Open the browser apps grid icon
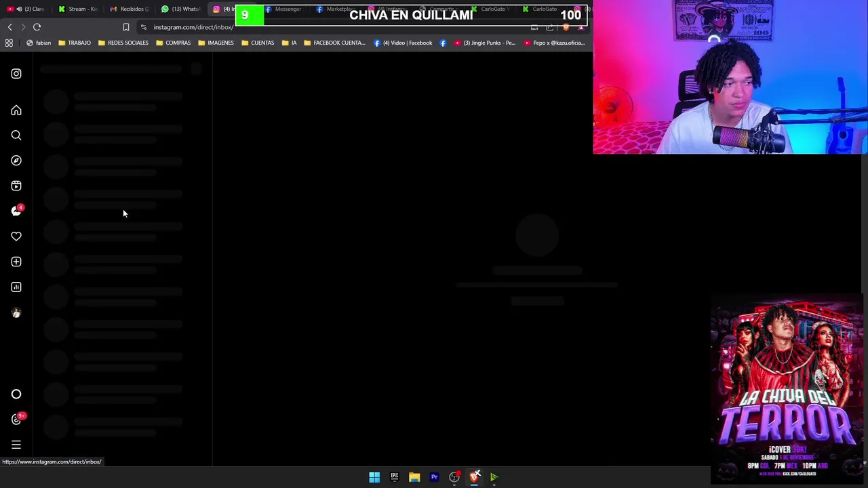Viewport: 868px width, 488px height. pyautogui.click(x=9, y=43)
